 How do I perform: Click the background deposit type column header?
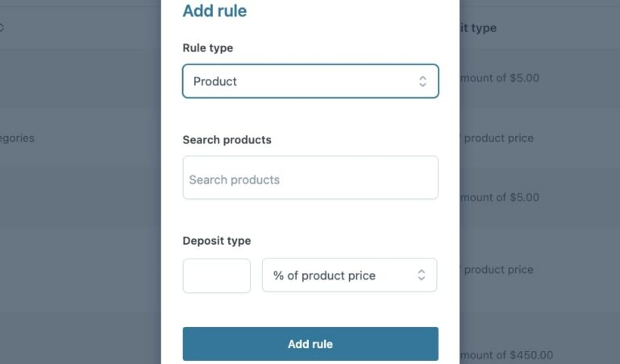coord(478,28)
